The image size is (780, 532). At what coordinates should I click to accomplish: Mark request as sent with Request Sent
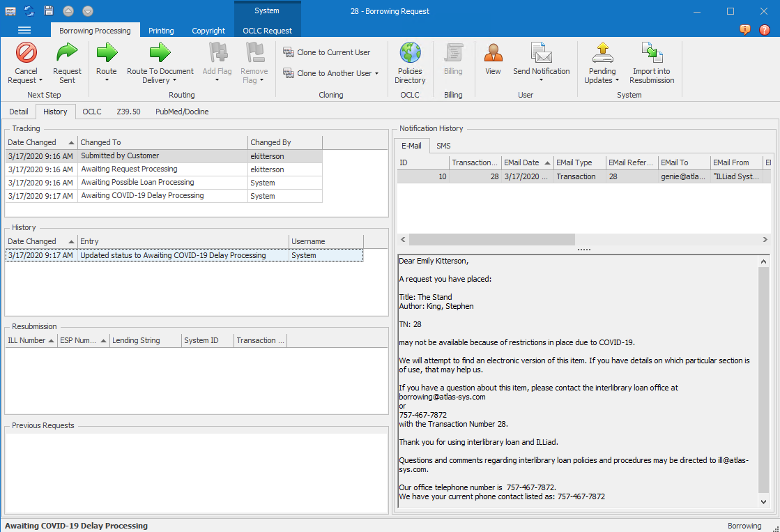(67, 53)
